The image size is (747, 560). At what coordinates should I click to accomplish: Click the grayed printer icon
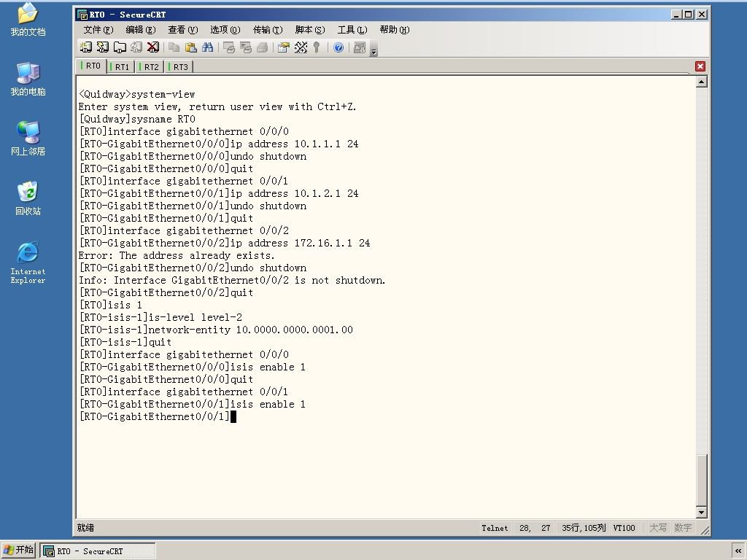tap(263, 47)
